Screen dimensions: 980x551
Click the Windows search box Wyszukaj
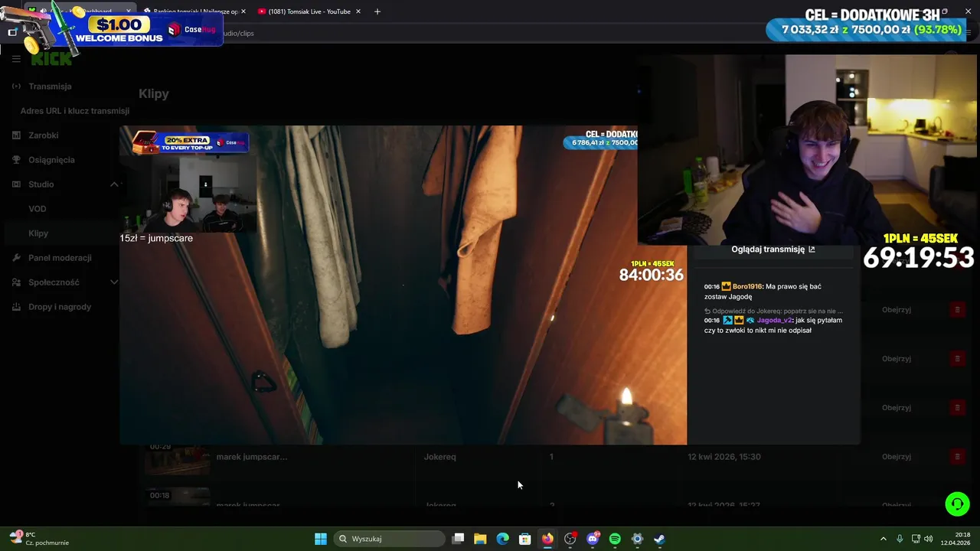click(x=390, y=539)
